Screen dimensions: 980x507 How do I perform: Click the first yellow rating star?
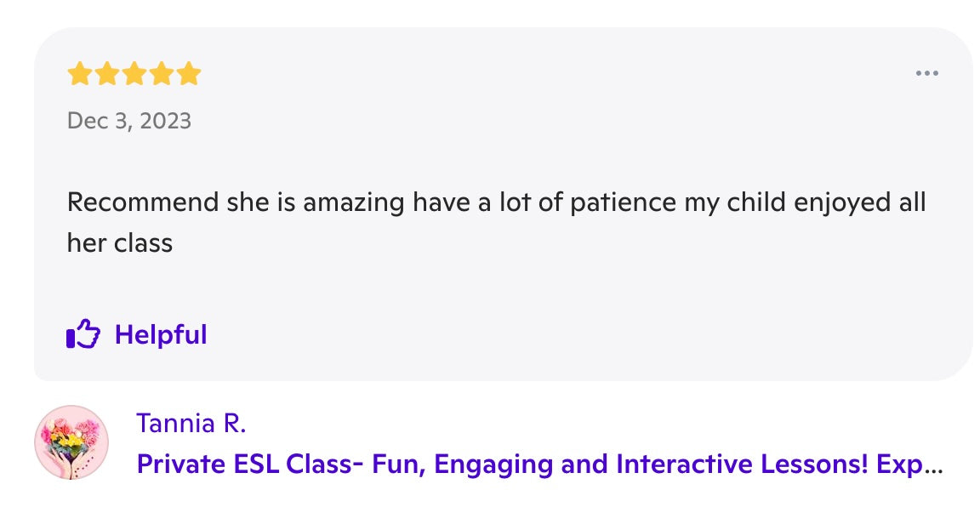pos(79,74)
